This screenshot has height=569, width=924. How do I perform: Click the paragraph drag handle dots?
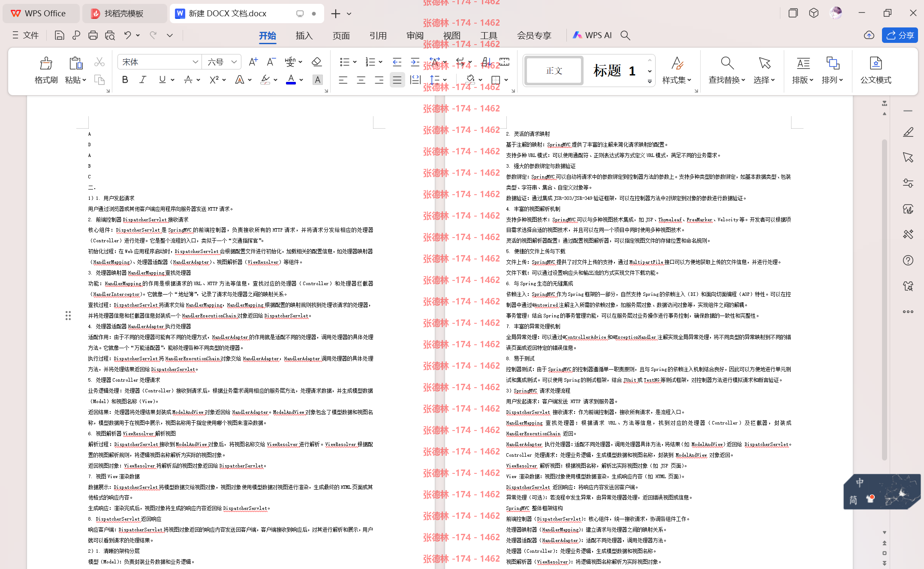coord(68,316)
